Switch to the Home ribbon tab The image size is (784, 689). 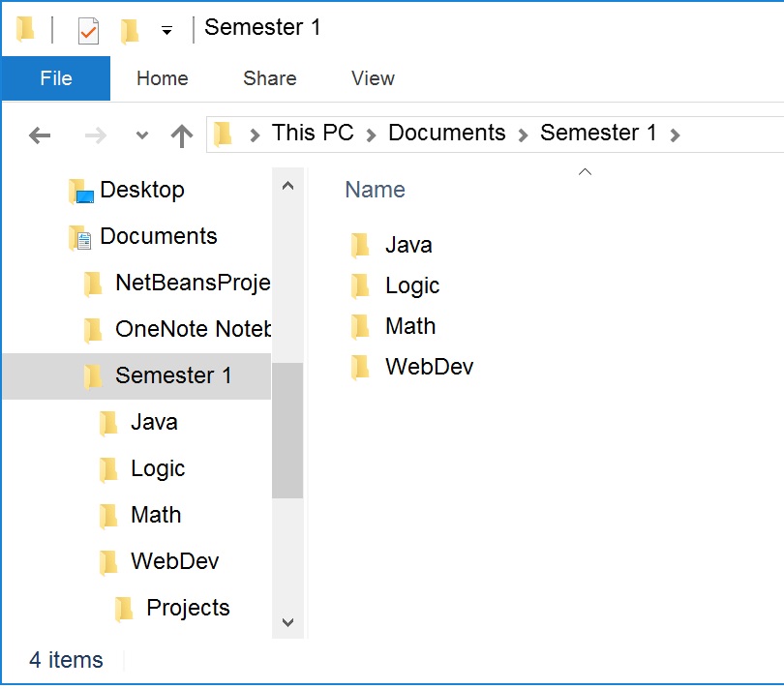click(x=162, y=78)
